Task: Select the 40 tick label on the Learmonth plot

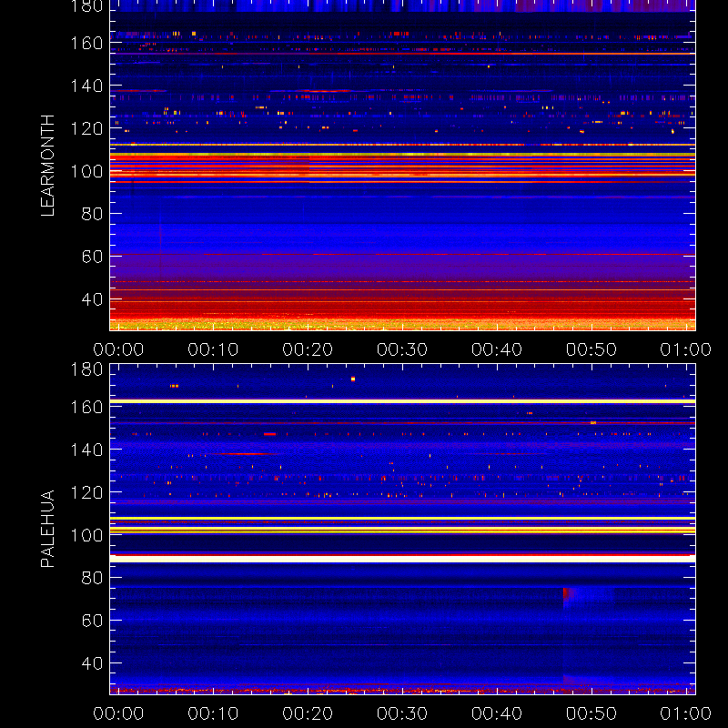Action: point(92,299)
